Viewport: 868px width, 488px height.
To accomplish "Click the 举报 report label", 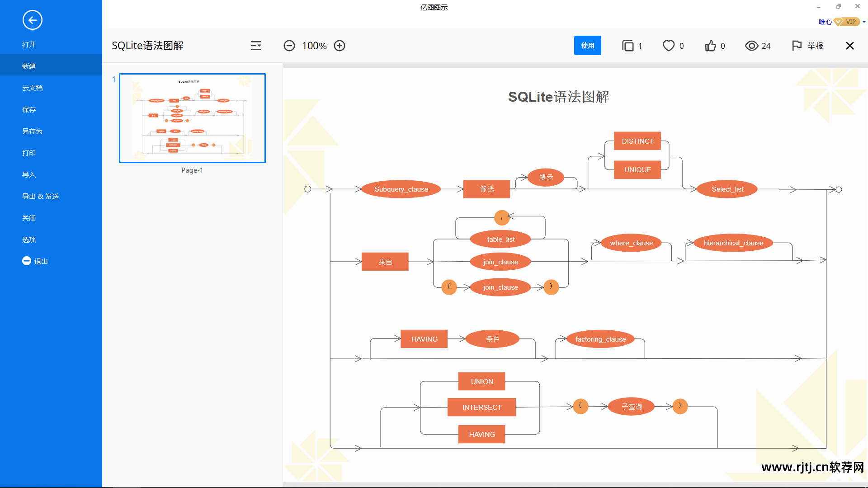I will point(815,46).
